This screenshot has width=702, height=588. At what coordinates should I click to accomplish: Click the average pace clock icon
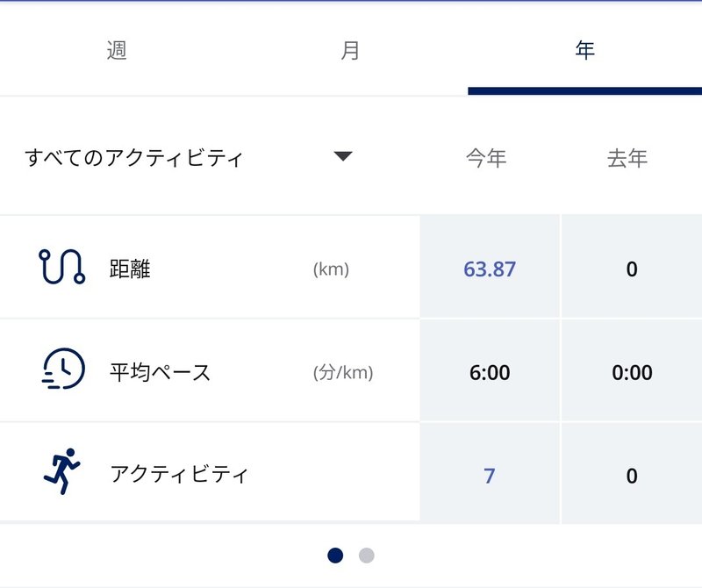[63, 369]
